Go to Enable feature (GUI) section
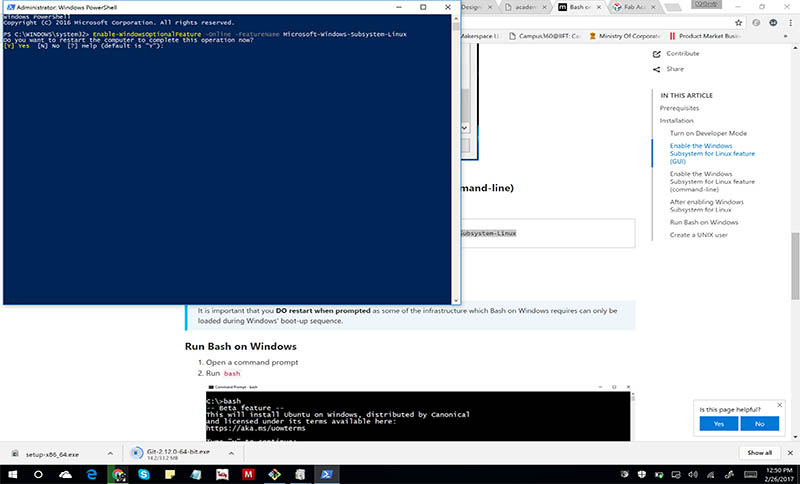800x484 pixels. point(712,154)
